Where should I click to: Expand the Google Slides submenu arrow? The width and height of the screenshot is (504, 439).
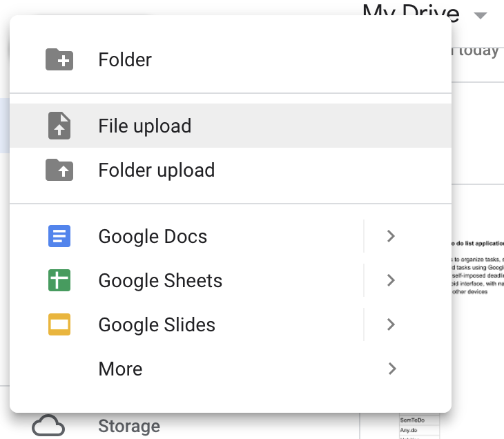[391, 324]
